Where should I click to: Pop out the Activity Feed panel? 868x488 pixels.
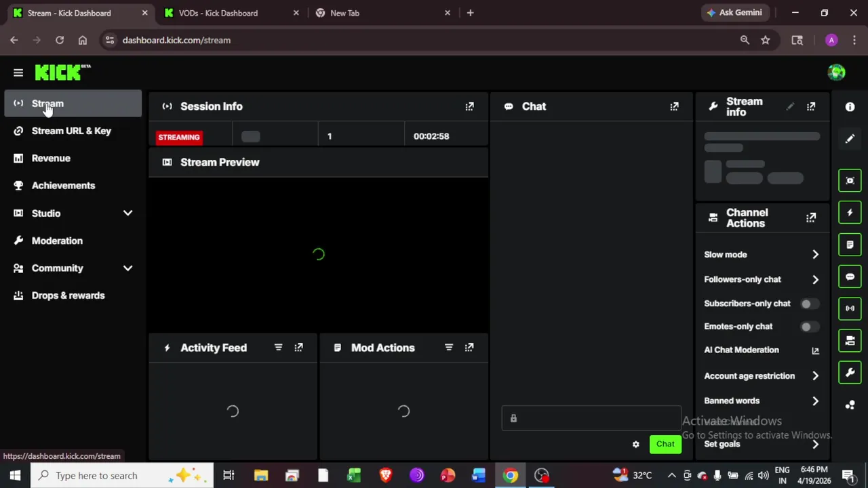click(x=298, y=348)
